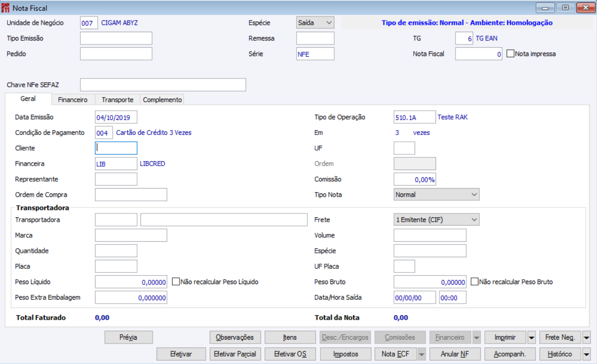Check Não recalcular Peso Bruto
The height and width of the screenshot is (364, 597).
475,282
